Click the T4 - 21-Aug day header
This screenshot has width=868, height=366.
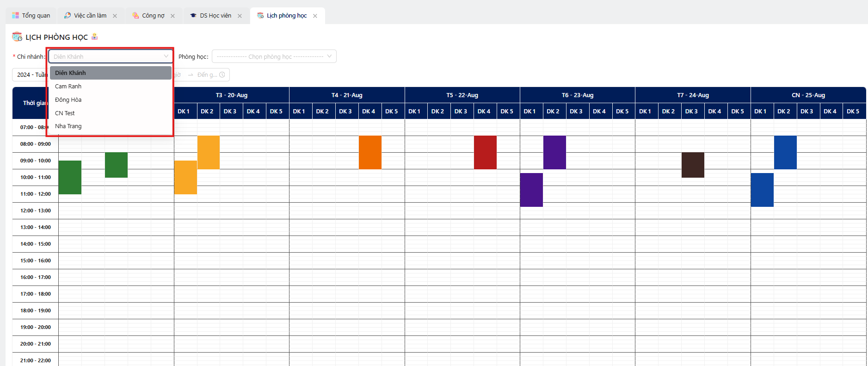coord(347,95)
